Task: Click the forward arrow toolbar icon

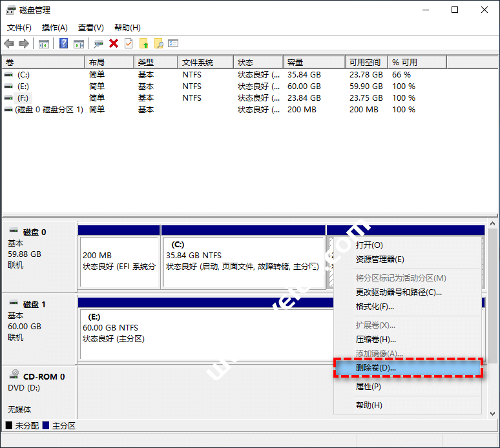Action: (x=24, y=43)
